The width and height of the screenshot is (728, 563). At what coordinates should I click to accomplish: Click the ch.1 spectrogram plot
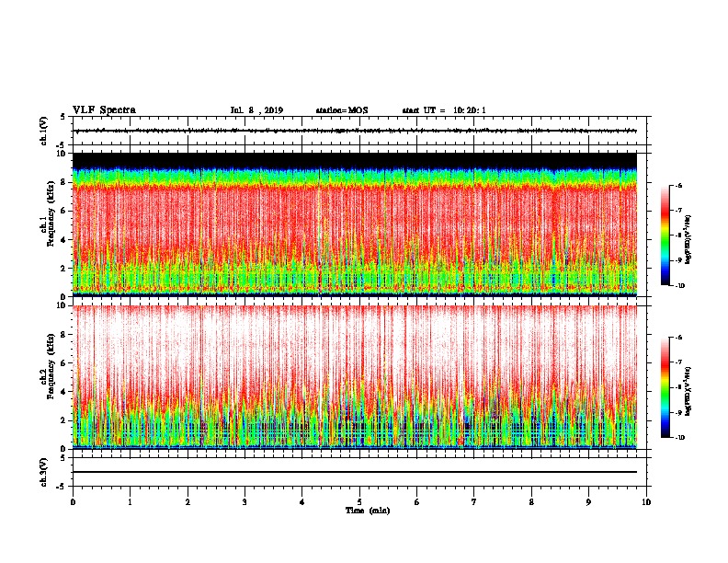click(x=355, y=224)
